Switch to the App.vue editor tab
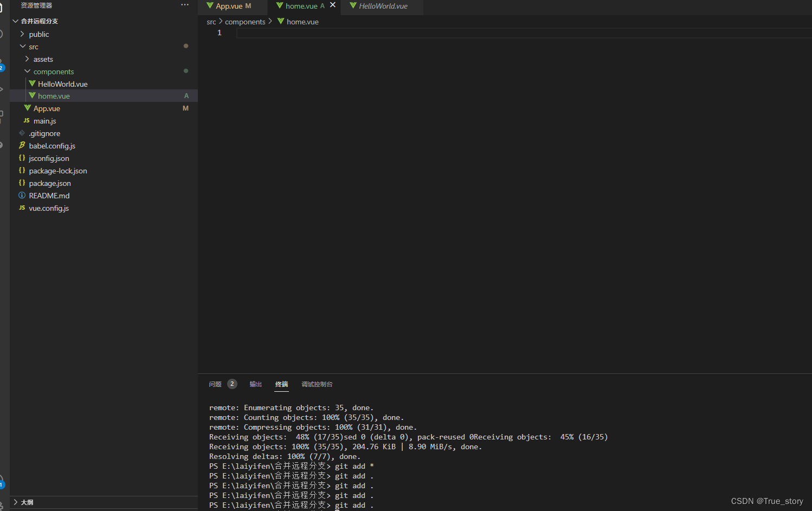 (233, 6)
